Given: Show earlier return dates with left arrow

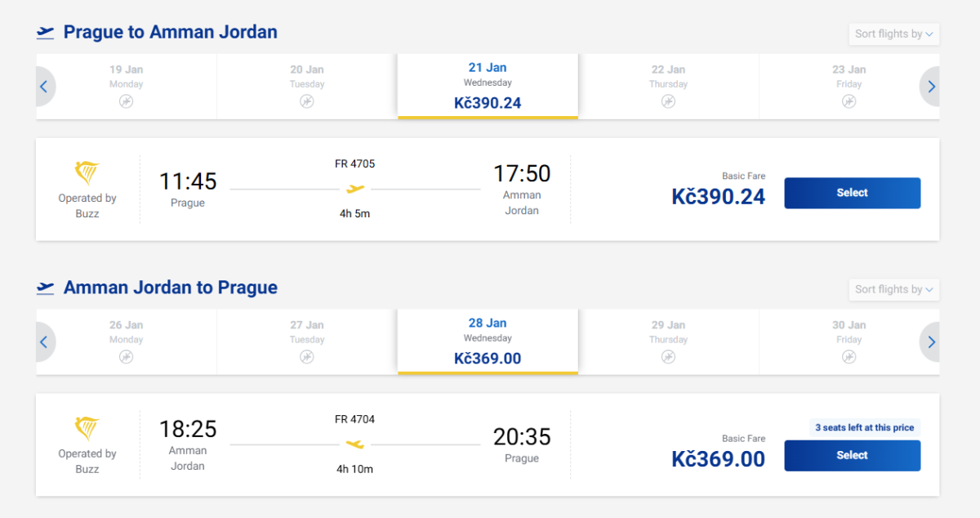Looking at the screenshot, I should coord(44,342).
